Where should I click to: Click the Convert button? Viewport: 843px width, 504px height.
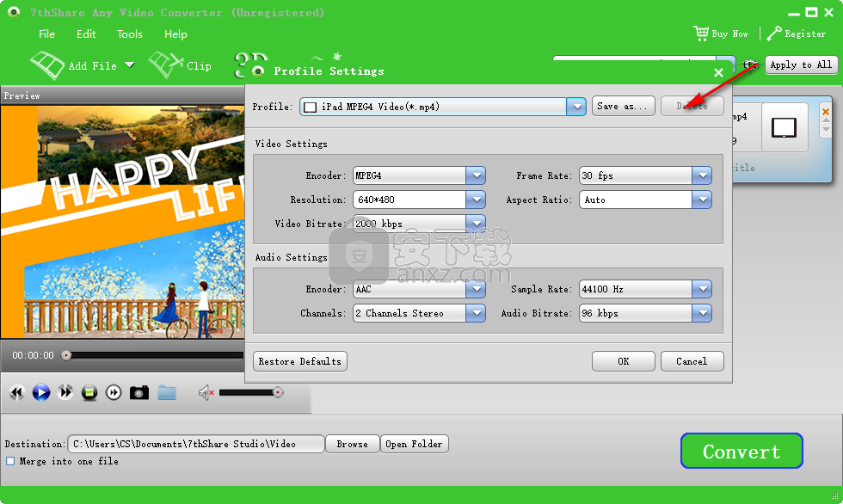[x=741, y=451]
